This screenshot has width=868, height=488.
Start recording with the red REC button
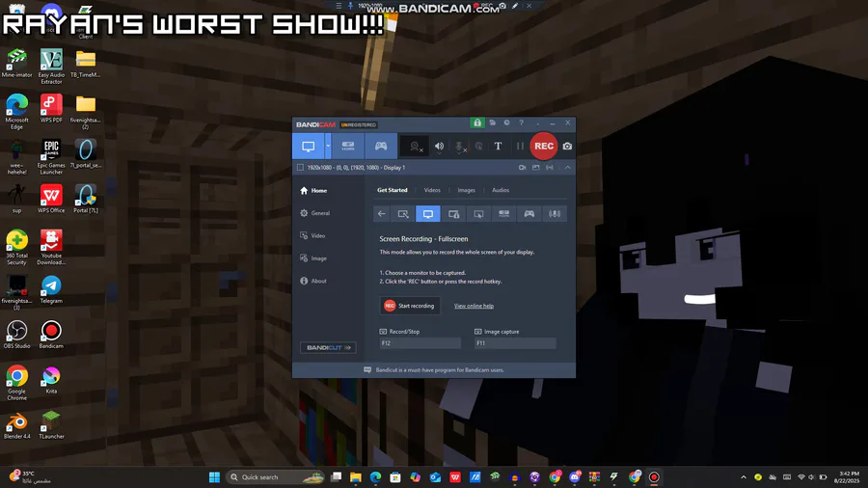pos(544,146)
